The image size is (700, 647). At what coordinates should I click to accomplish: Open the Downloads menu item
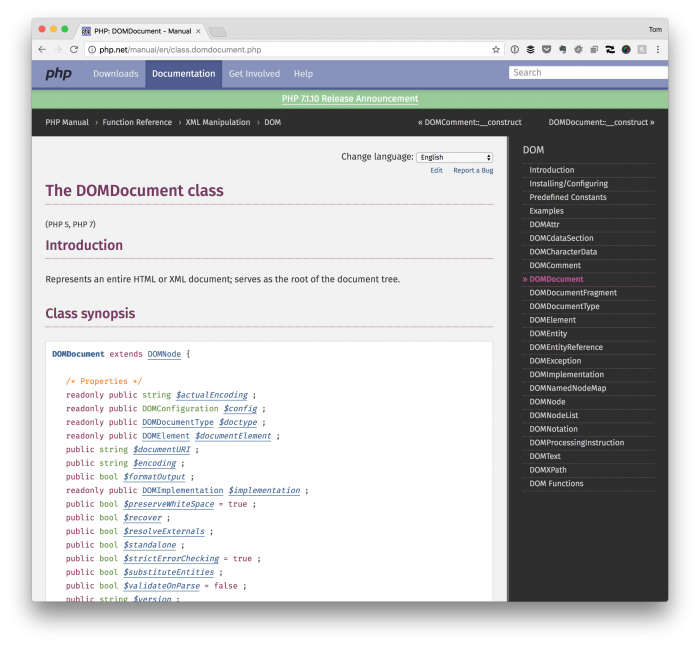pos(116,74)
